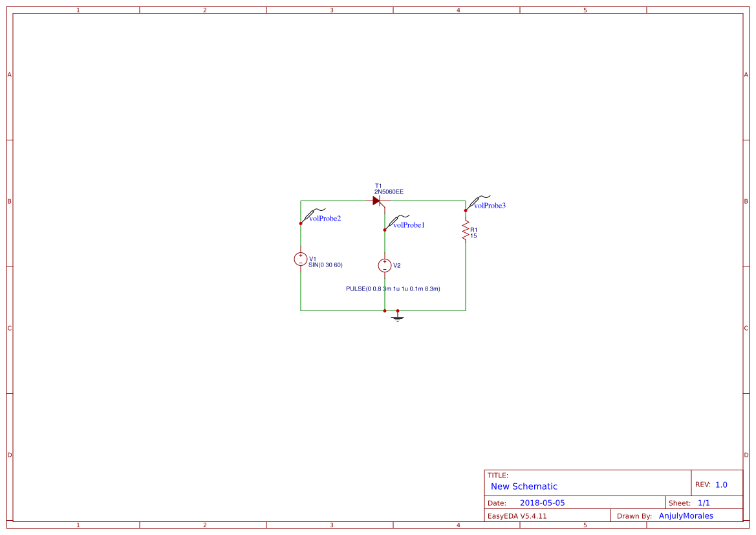Click the AnjulyMorales drawn-by name
The height and width of the screenshot is (535, 756).
pos(686,516)
